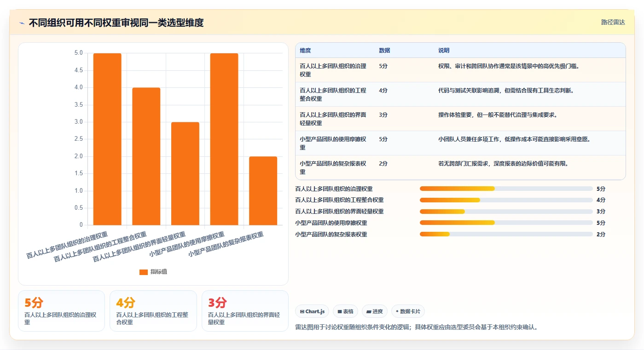Click the description starting 代码与测试关联影响追溯
Screen dimensions: 644x350
click(506, 91)
